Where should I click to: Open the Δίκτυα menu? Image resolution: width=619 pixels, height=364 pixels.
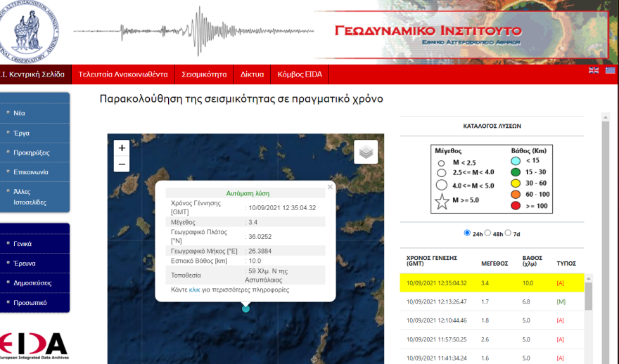pos(252,74)
